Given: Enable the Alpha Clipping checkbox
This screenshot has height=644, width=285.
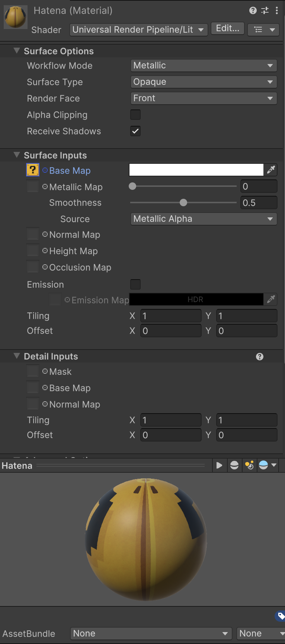Looking at the screenshot, I should pos(135,115).
